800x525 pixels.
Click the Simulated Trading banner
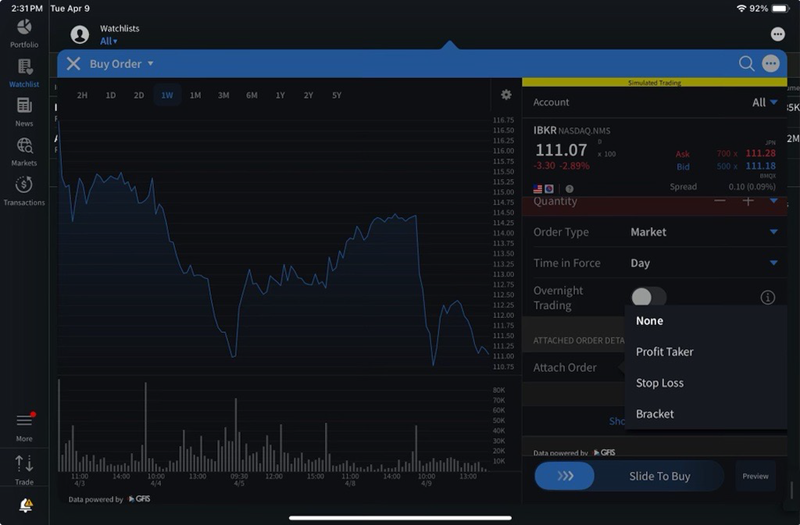[655, 82]
